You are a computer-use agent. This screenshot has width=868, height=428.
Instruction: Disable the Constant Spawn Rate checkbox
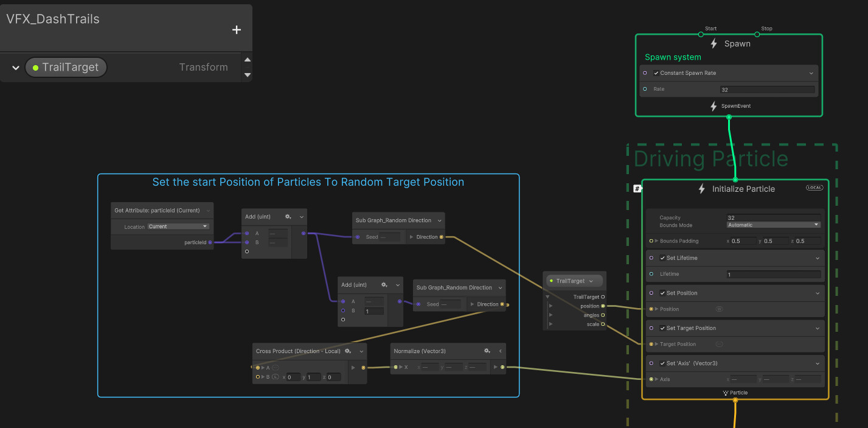656,72
